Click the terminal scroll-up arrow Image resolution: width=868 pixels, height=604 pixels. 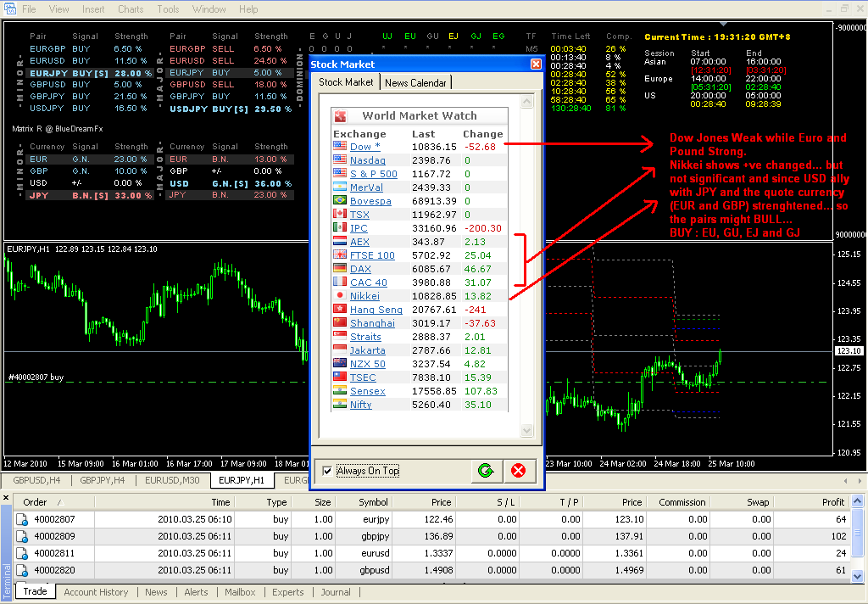click(858, 501)
